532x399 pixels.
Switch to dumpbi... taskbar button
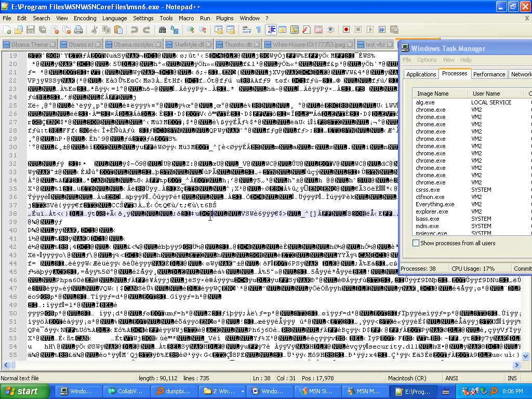[174, 391]
